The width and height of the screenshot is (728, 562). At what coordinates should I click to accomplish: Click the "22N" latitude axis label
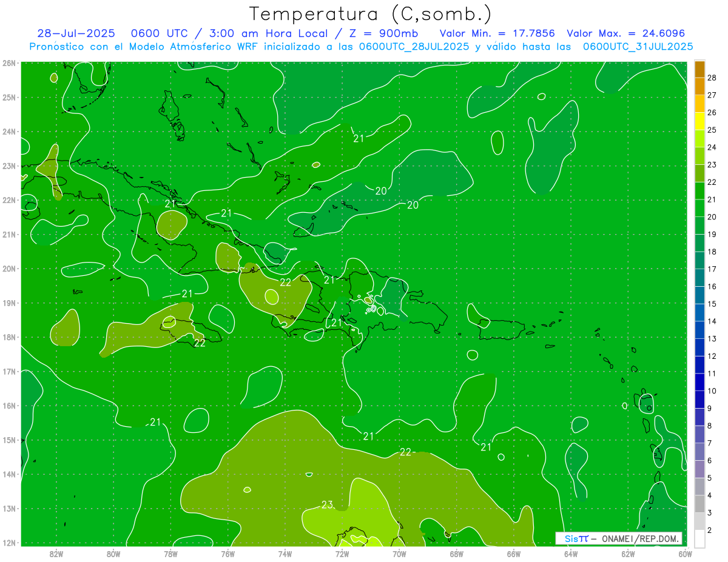[9, 200]
